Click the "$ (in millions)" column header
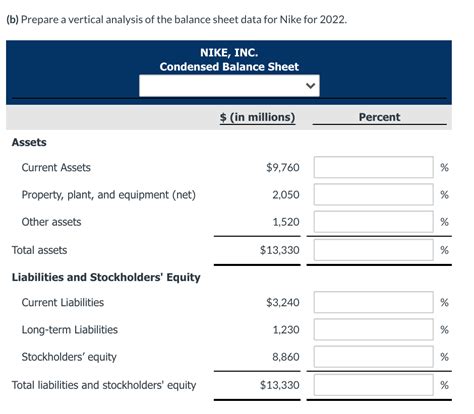Screen dimensions: 474x414 point(257,117)
